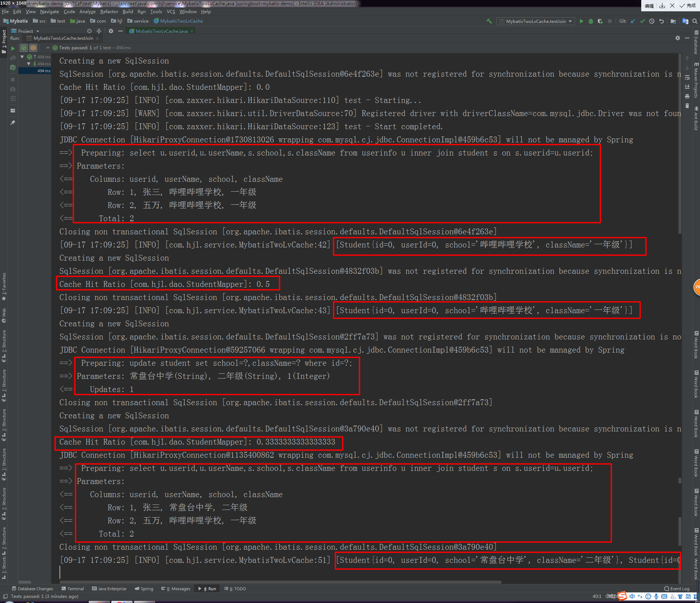
Task: Toggle the Show Passed tests filter
Action: [24, 48]
